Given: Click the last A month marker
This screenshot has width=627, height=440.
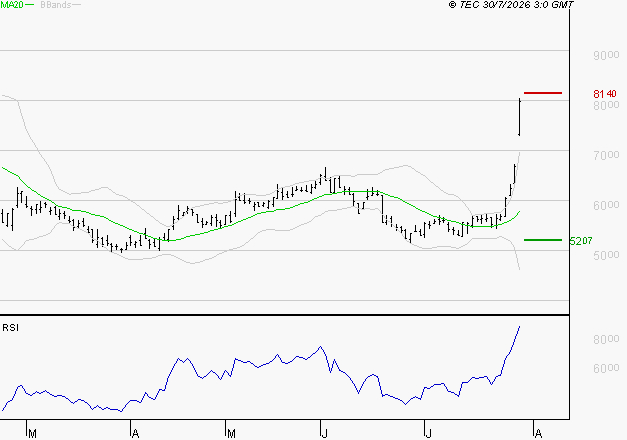Looking at the screenshot, I should click(539, 434).
